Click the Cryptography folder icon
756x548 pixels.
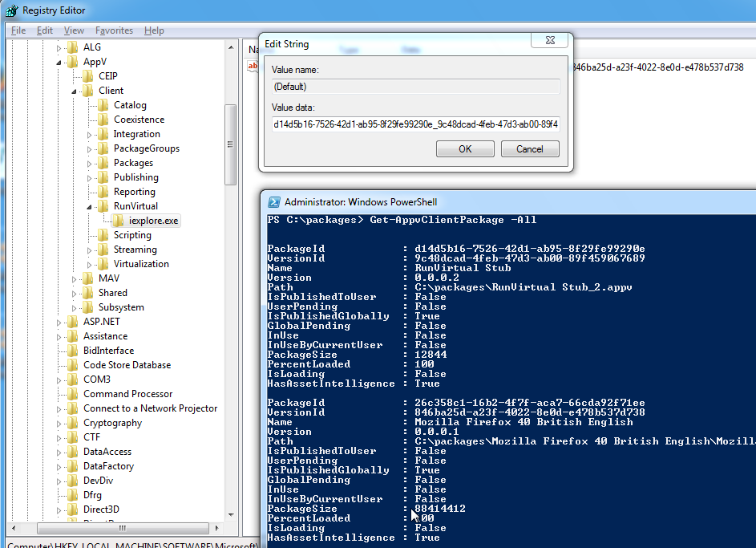(x=72, y=423)
